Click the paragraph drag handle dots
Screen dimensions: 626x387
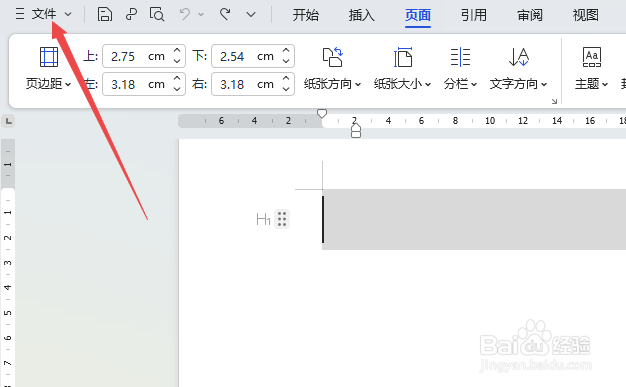(282, 219)
